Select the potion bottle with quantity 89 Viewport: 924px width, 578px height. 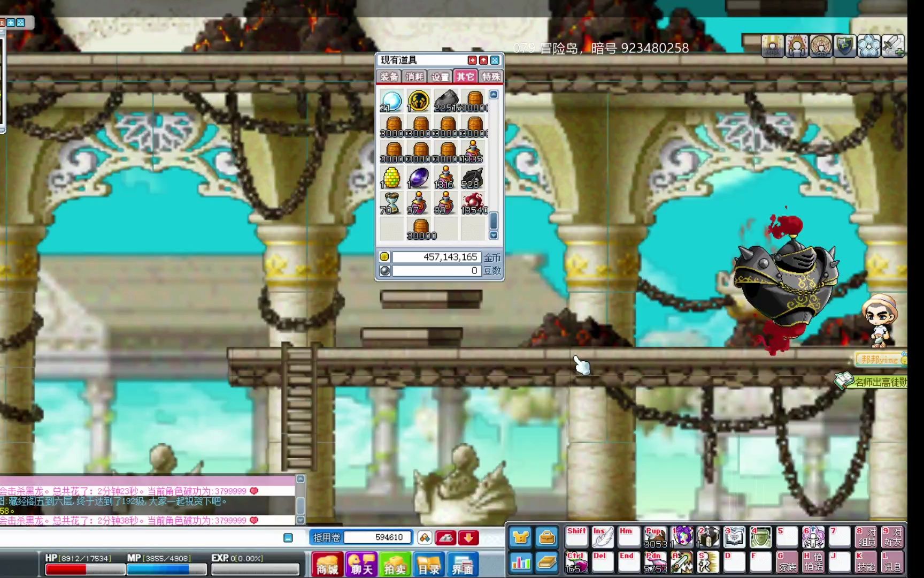[445, 204]
